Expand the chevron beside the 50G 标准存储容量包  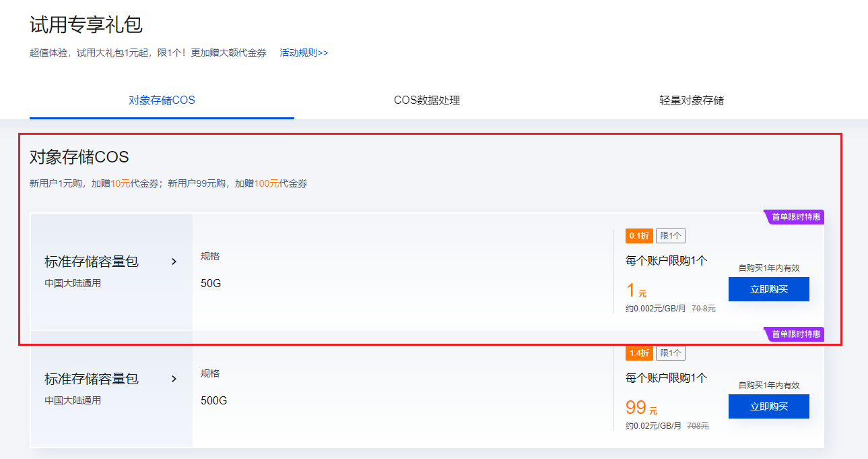[174, 262]
